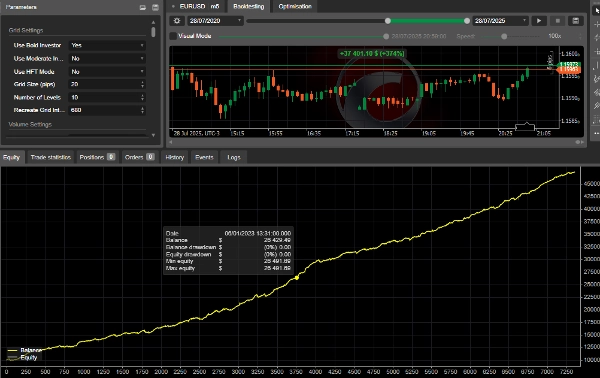Switch to the Optimisation tab
Screen dimensions: 600x378
[295, 7]
